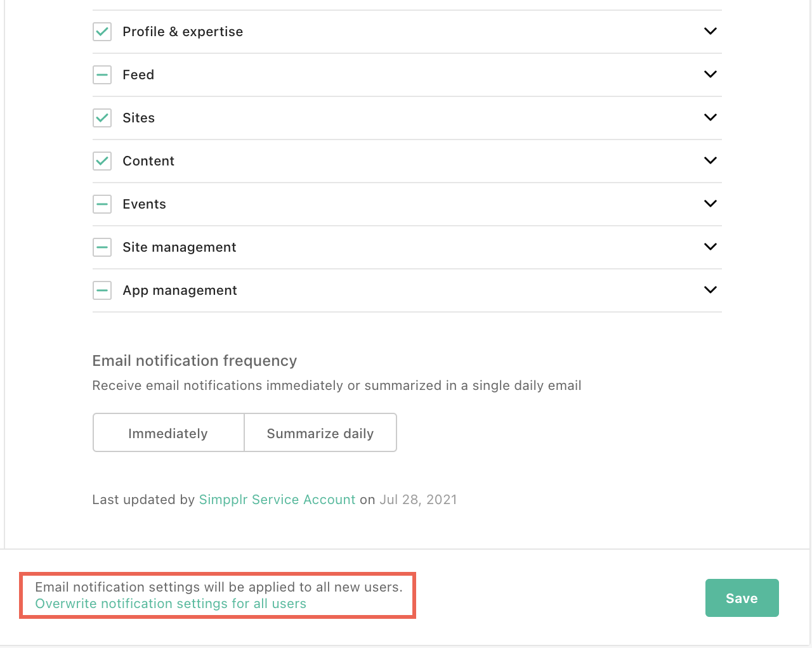Viewport: 812px width, 648px height.
Task: Toggle the App management checkbox
Action: pos(102,290)
